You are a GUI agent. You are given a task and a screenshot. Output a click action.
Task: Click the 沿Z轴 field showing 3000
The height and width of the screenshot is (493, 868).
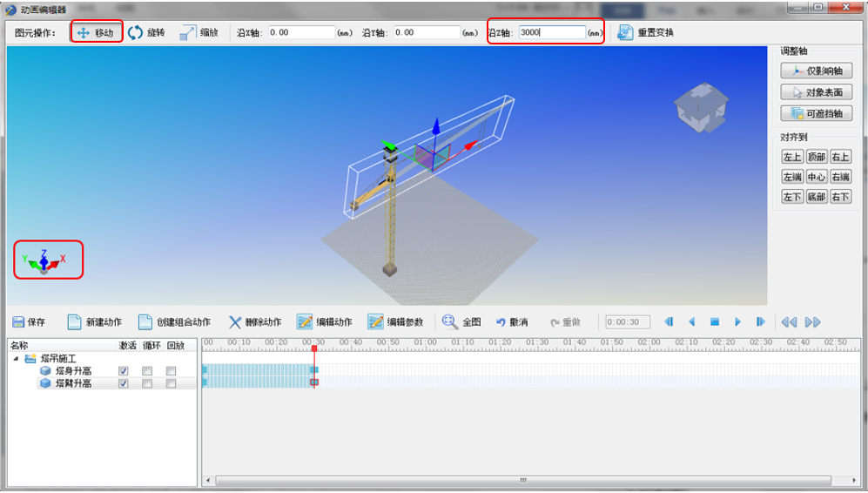tap(552, 33)
